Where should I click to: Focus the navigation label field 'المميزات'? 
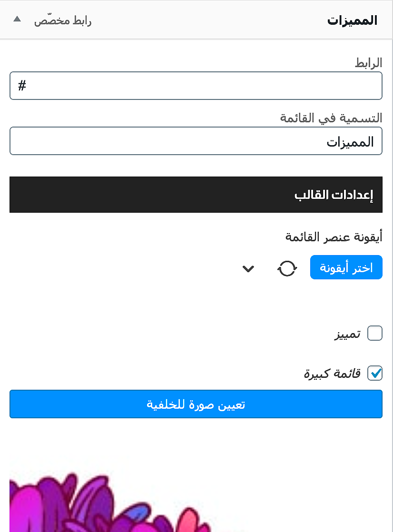(x=196, y=141)
